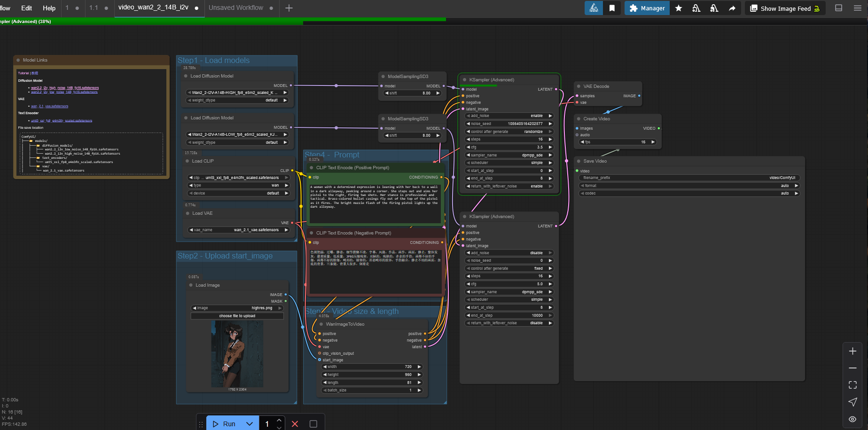
Task: Toggle link visibility with the eye icon
Action: click(x=852, y=419)
